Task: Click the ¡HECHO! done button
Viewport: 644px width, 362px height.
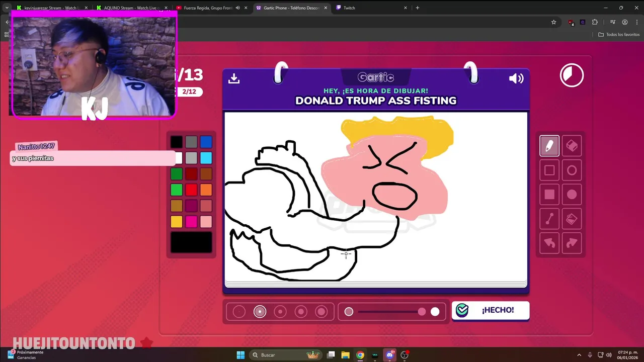Action: [x=491, y=310]
